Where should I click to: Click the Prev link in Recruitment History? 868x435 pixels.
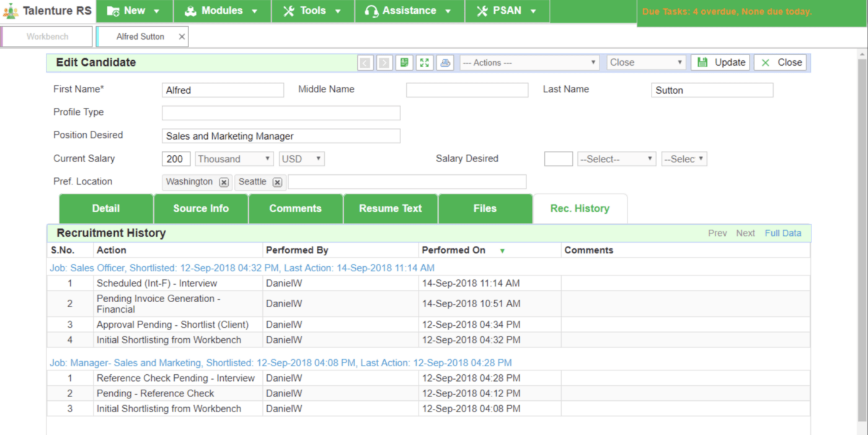[717, 233]
